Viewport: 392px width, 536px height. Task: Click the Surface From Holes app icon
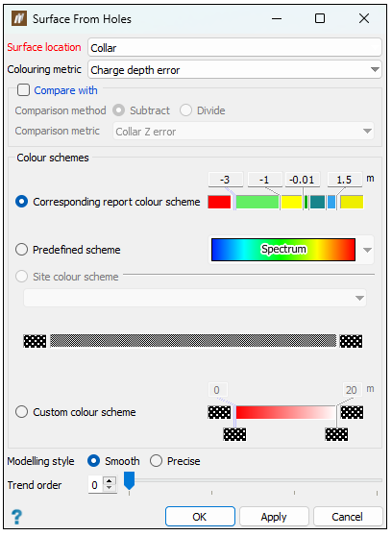19,18
